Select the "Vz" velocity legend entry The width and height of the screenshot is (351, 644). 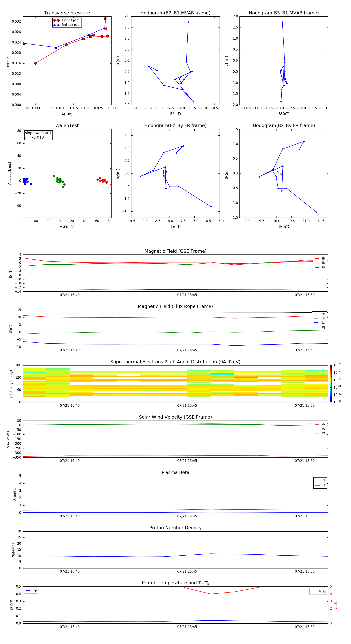pyautogui.click(x=320, y=433)
